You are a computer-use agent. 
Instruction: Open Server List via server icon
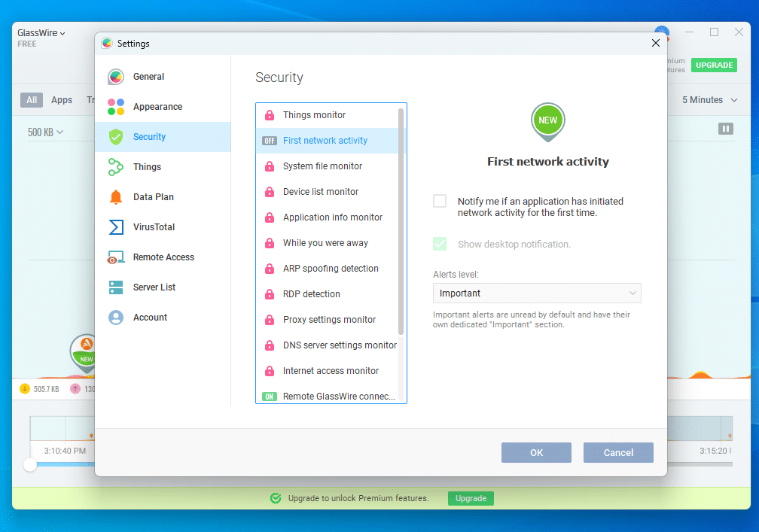point(116,287)
